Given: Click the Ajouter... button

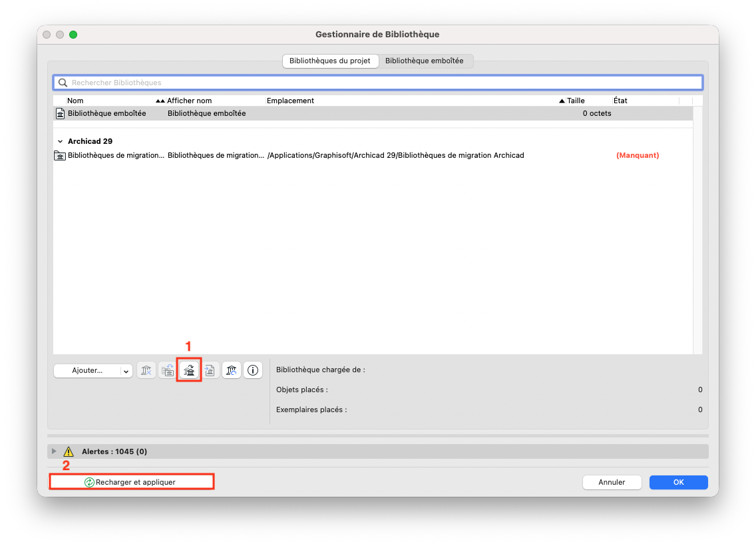Looking at the screenshot, I should click(87, 371).
